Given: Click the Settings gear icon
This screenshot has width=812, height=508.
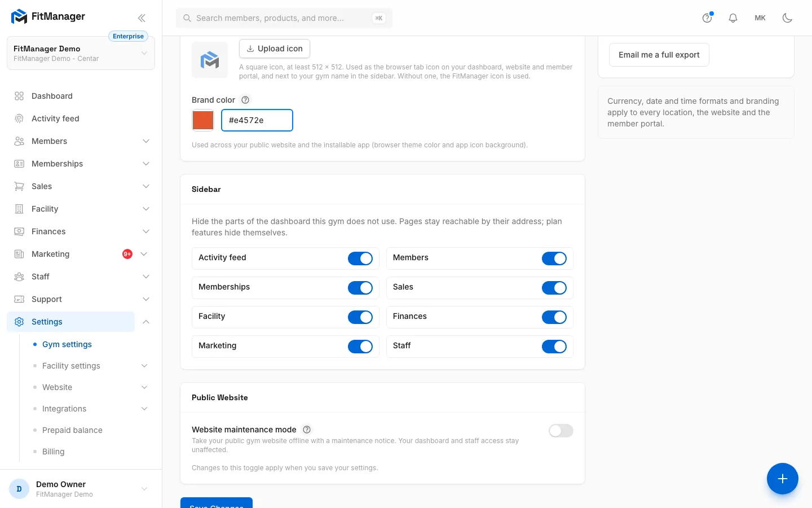Looking at the screenshot, I should [x=19, y=322].
